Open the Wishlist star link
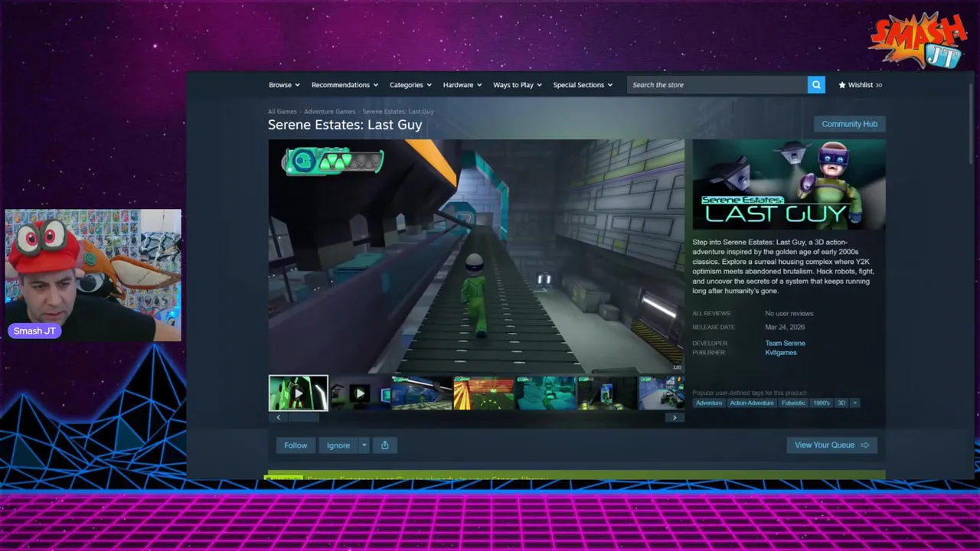The width and height of the screenshot is (980, 551). click(860, 85)
